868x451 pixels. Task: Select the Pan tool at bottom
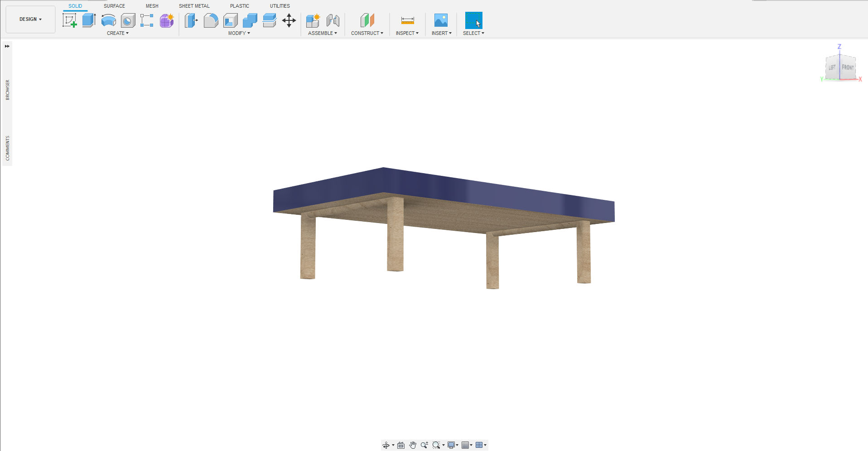click(413, 445)
